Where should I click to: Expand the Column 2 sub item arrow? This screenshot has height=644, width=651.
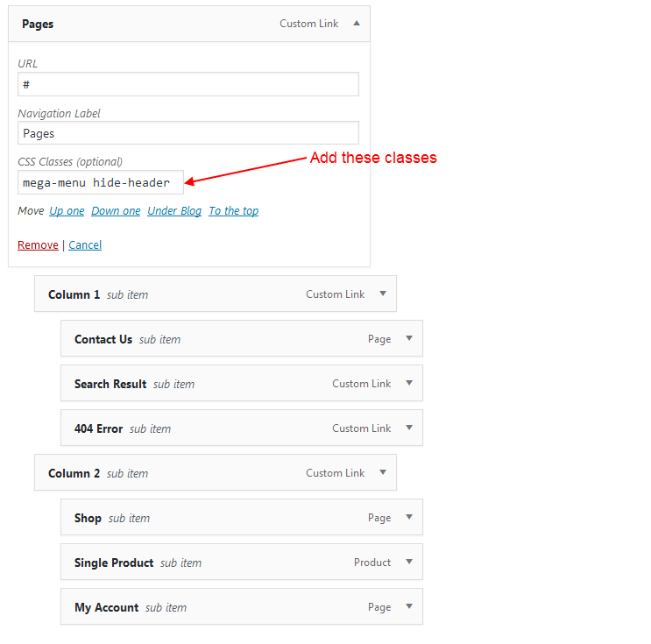(x=383, y=472)
